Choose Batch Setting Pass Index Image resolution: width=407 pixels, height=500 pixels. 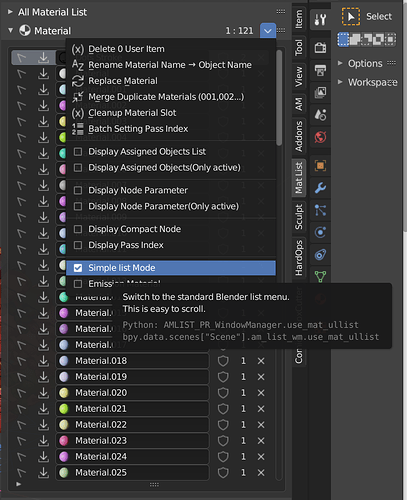click(171, 129)
